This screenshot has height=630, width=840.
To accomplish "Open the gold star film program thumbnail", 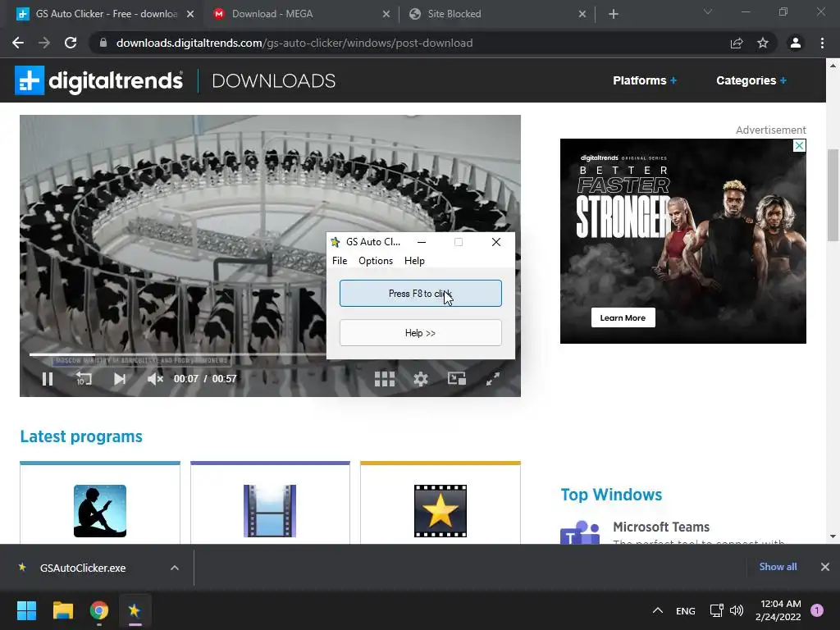I will point(441,511).
